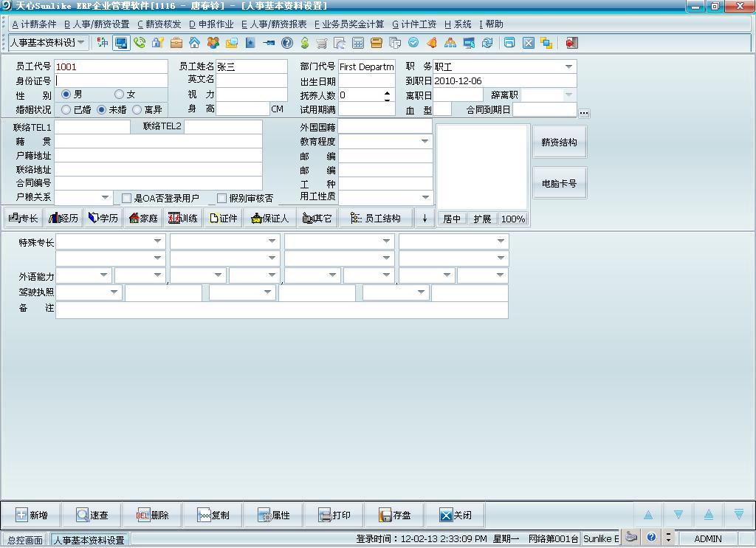Open the C 薪资核发 menu

point(159,24)
